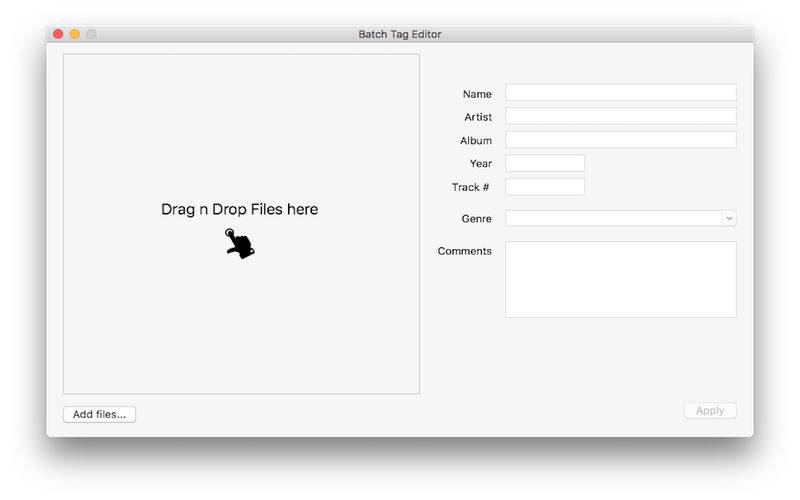
Task: Click the Track # label
Action: coord(470,187)
